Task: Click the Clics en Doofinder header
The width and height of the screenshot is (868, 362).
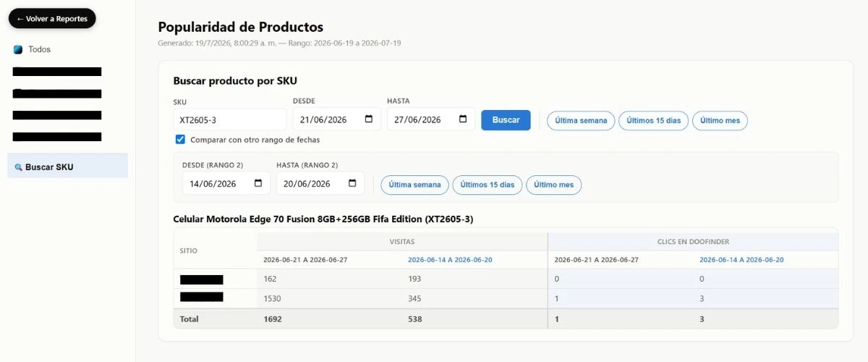Action: click(693, 242)
